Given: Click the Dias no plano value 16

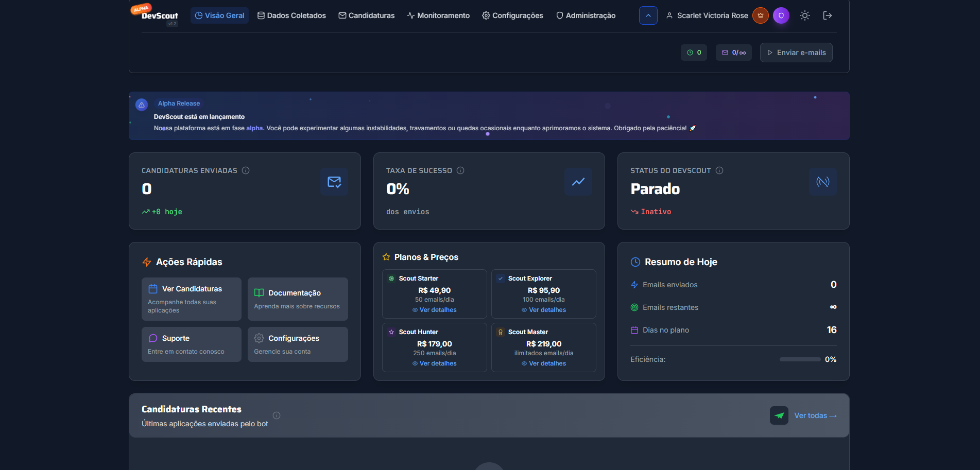Looking at the screenshot, I should [832, 330].
